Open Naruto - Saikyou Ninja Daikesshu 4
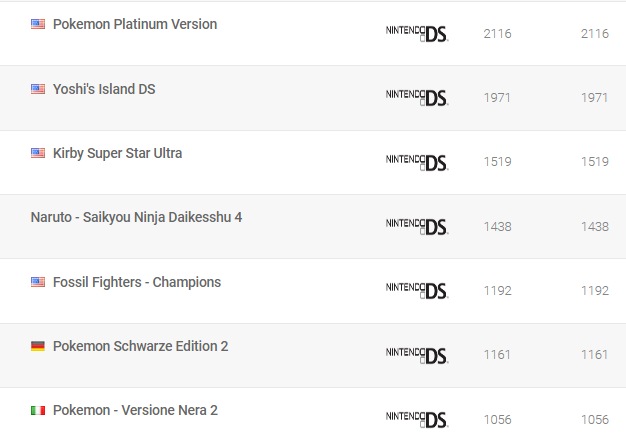 coord(136,217)
